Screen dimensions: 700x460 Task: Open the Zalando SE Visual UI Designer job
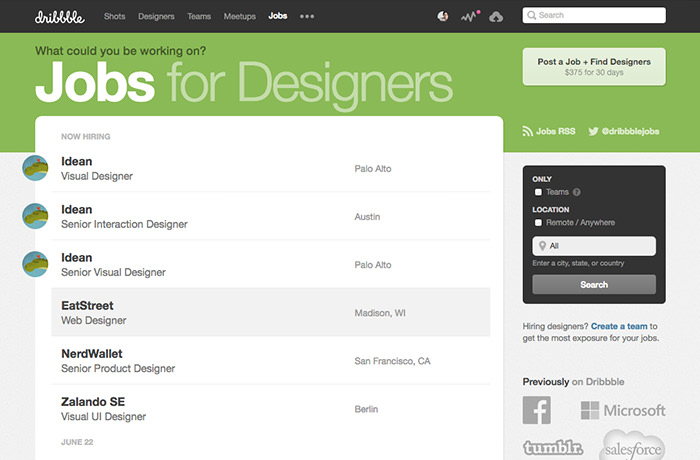(271, 409)
